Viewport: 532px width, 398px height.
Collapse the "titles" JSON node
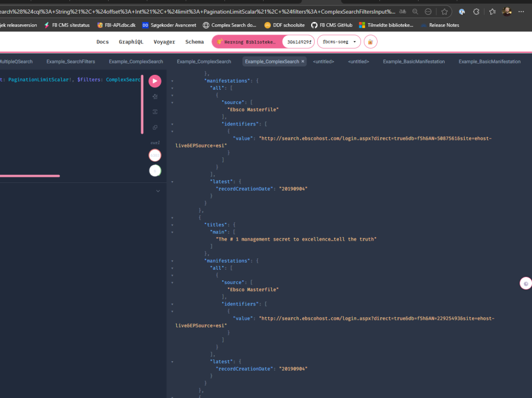point(172,225)
